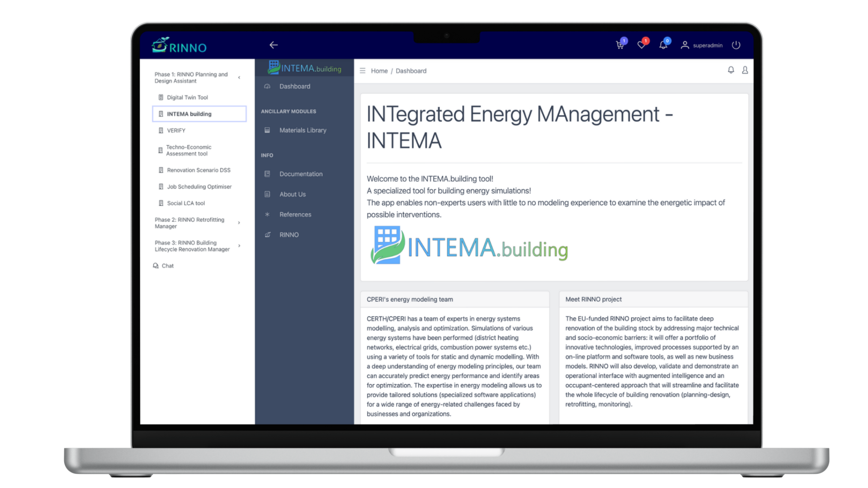Expand Phase 2: RINNO Retrofitting Manager
868x488 pixels.
pyautogui.click(x=239, y=222)
